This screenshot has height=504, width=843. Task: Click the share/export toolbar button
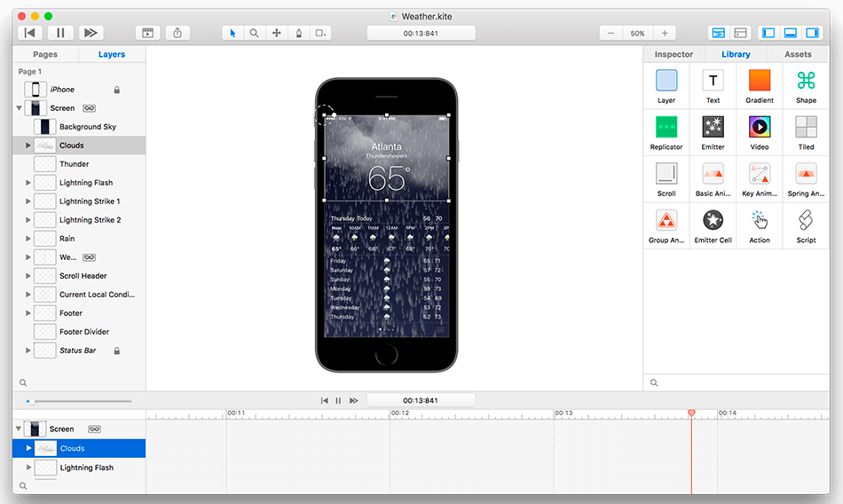pos(177,34)
